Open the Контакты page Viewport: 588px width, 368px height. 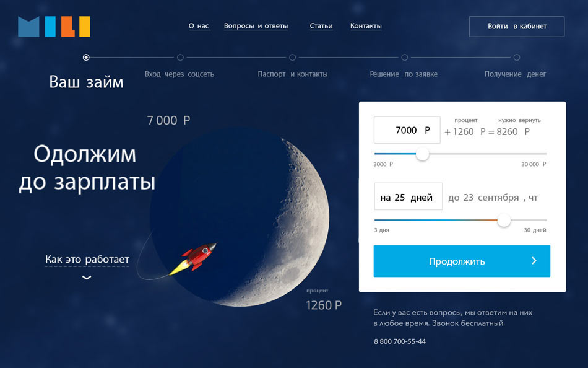(x=366, y=26)
